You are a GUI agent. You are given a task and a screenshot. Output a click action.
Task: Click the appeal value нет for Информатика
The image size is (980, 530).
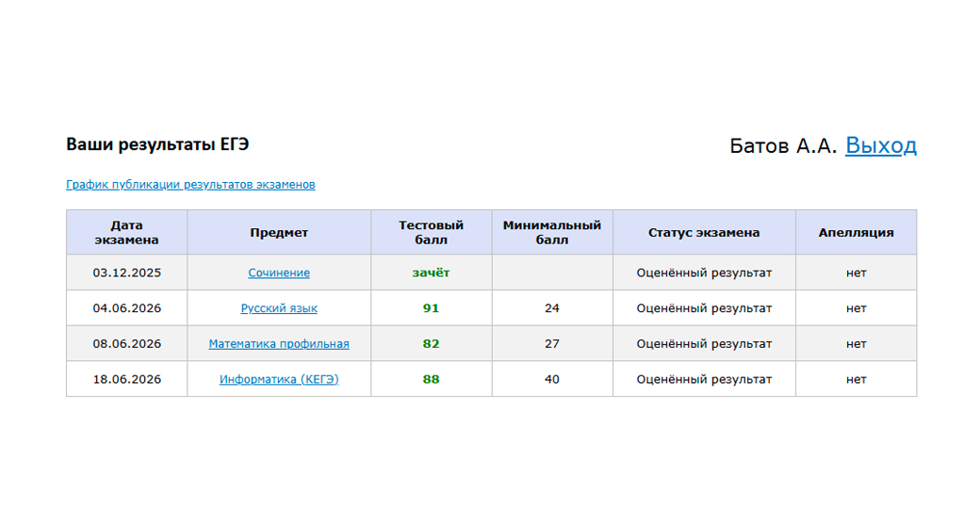(x=857, y=379)
